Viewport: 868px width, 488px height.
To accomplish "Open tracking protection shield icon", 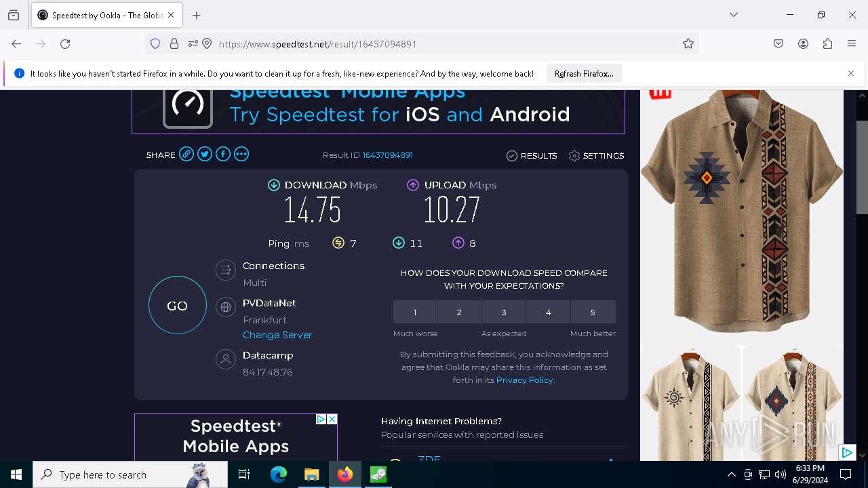I will point(155,43).
